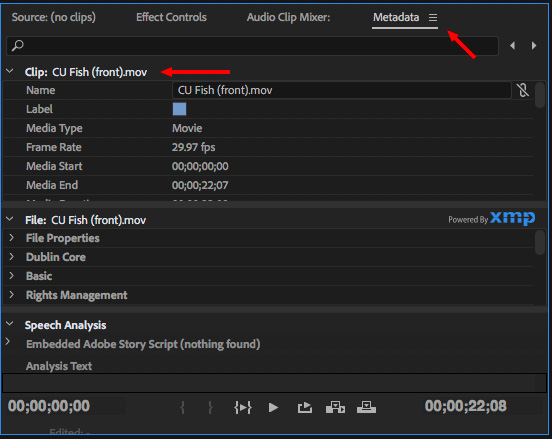Image resolution: width=552 pixels, height=439 pixels.
Task: Click the Analysis Text box
Action: point(274,383)
